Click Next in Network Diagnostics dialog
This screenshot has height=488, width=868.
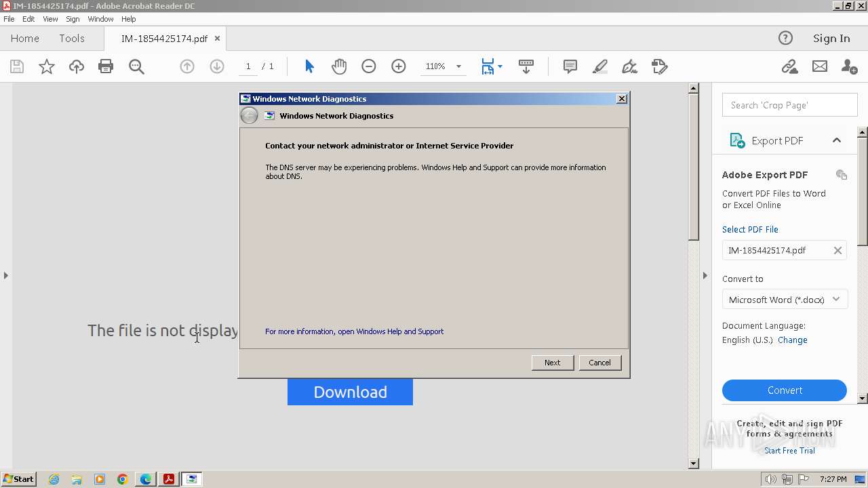point(553,363)
